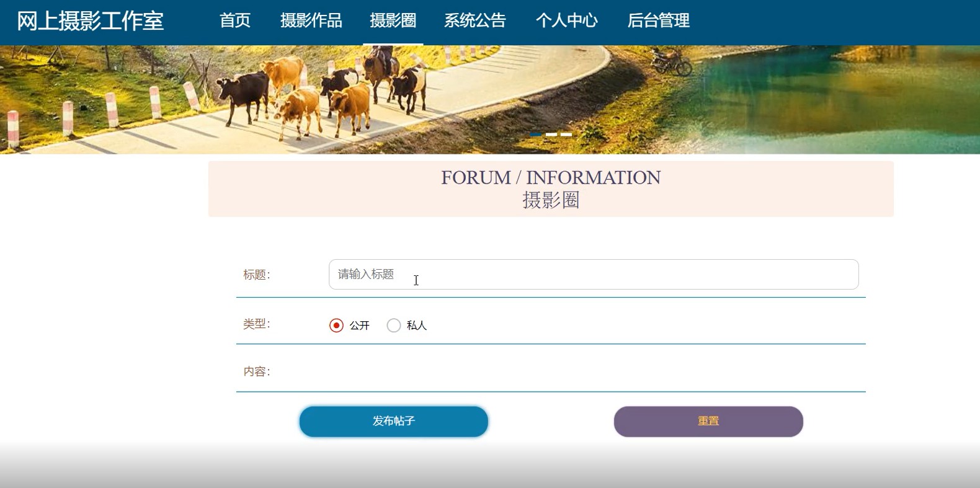Go to the 首页 nav item

click(x=235, y=20)
